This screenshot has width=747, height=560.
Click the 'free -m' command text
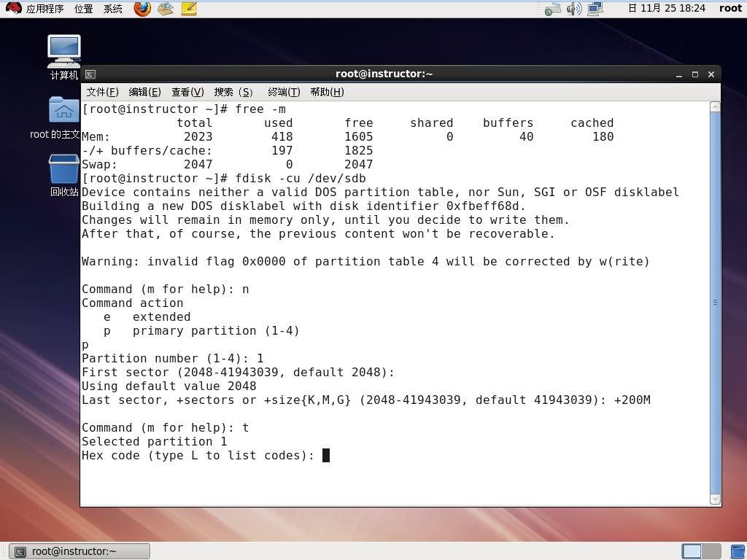260,109
